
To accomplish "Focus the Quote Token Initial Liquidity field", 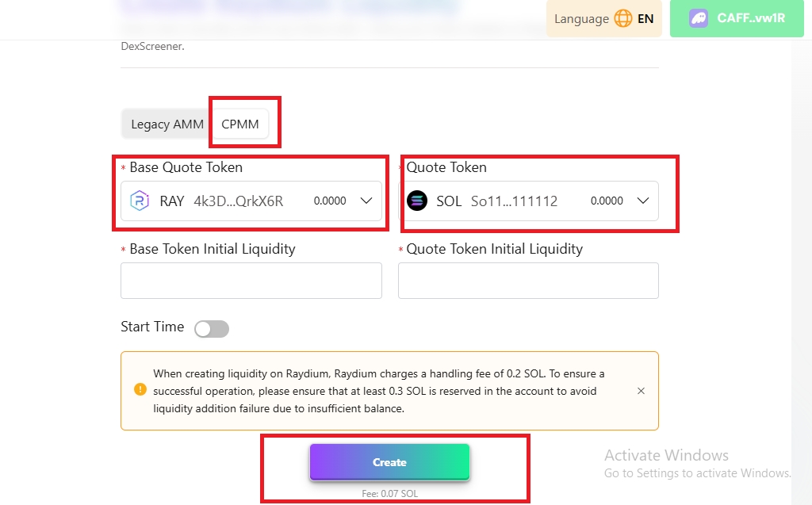I will [528, 281].
